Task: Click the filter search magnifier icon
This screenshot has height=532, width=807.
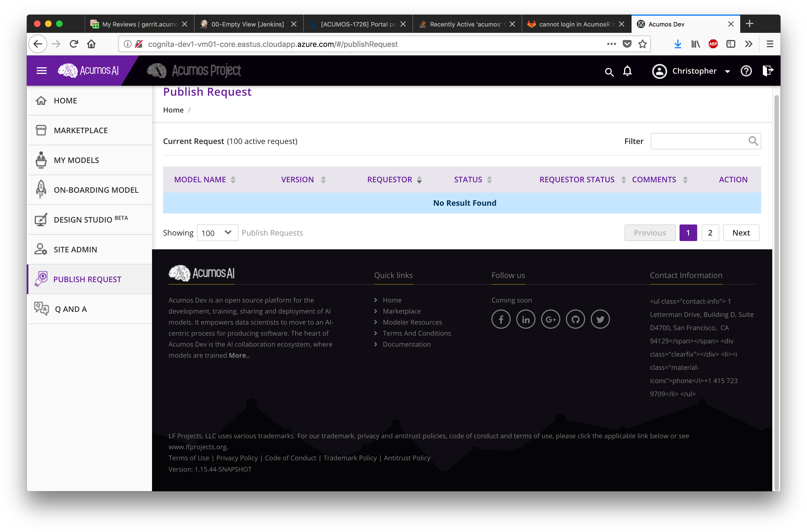Action: tap(753, 141)
